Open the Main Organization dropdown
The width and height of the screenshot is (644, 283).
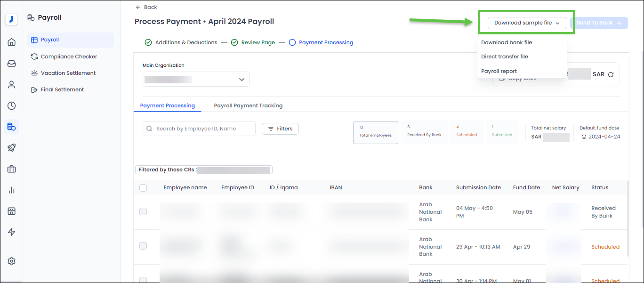[x=196, y=79]
